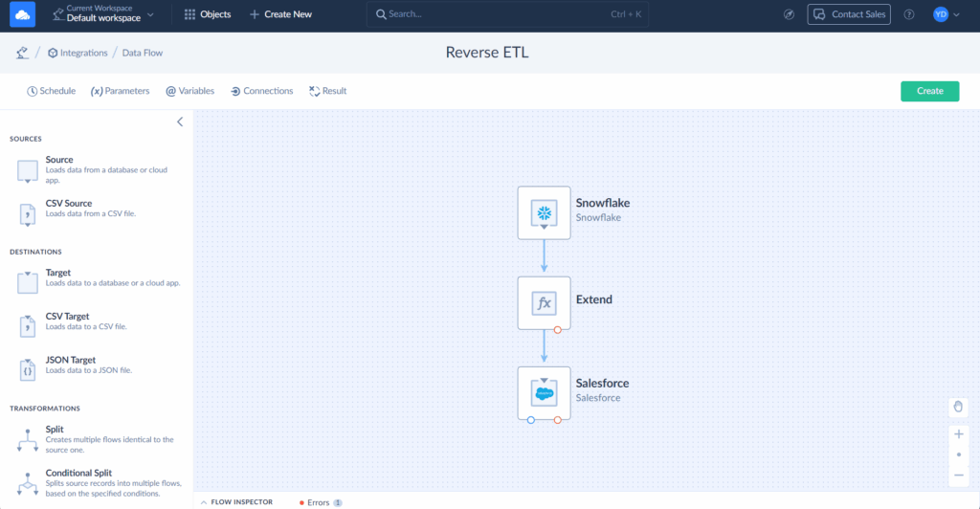Viewport: 980px width, 509px height.
Task: Click the Salesforce node red output port
Action: pyautogui.click(x=558, y=420)
